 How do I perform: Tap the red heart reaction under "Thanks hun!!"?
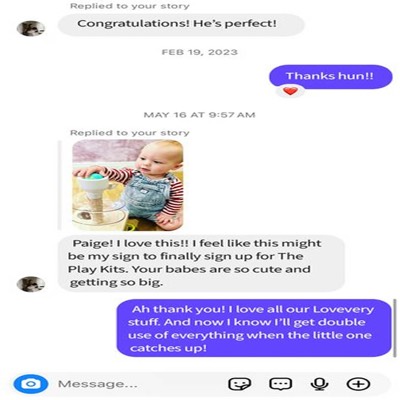point(290,91)
